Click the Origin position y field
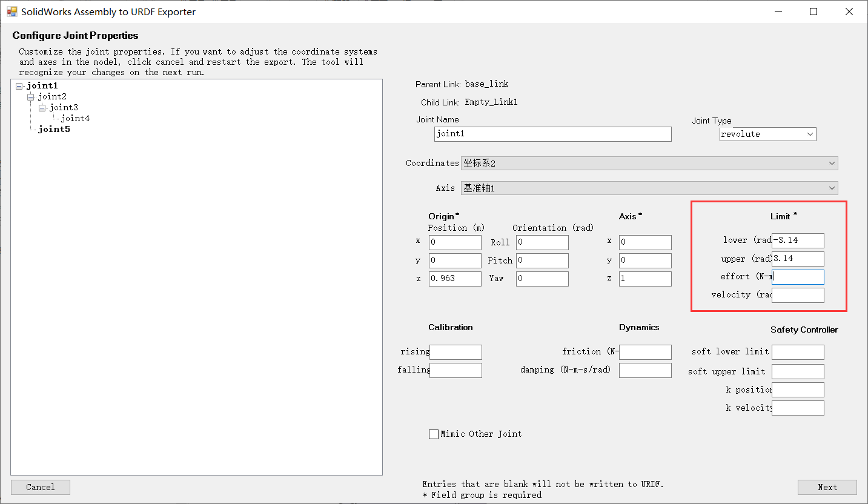 pos(455,260)
